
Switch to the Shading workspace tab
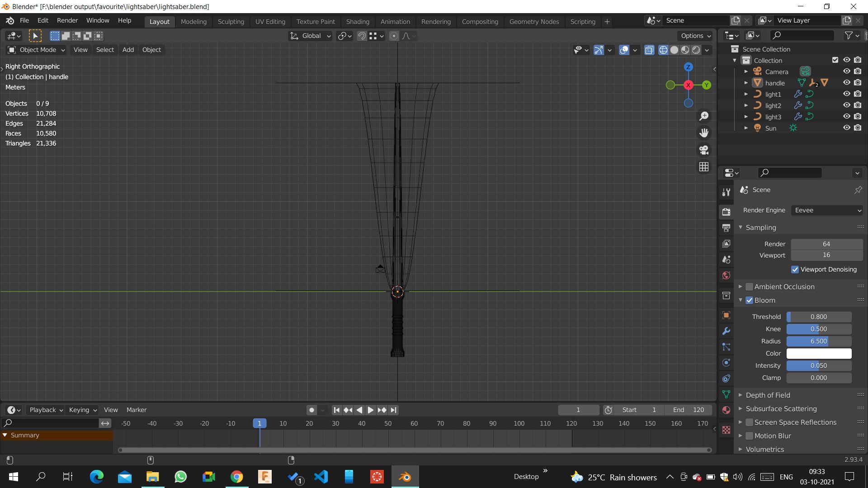[x=358, y=21]
